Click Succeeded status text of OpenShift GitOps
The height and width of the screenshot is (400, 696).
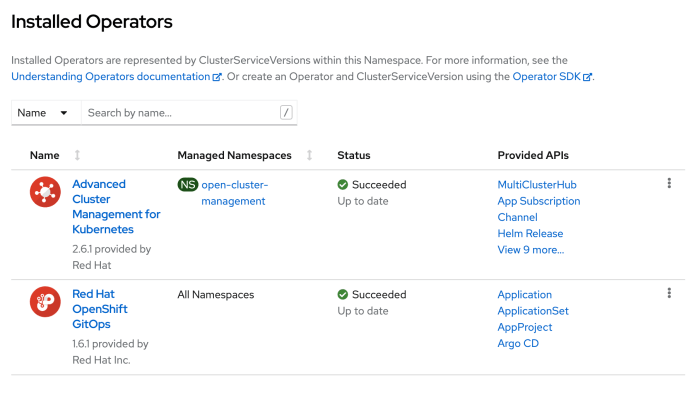379,294
